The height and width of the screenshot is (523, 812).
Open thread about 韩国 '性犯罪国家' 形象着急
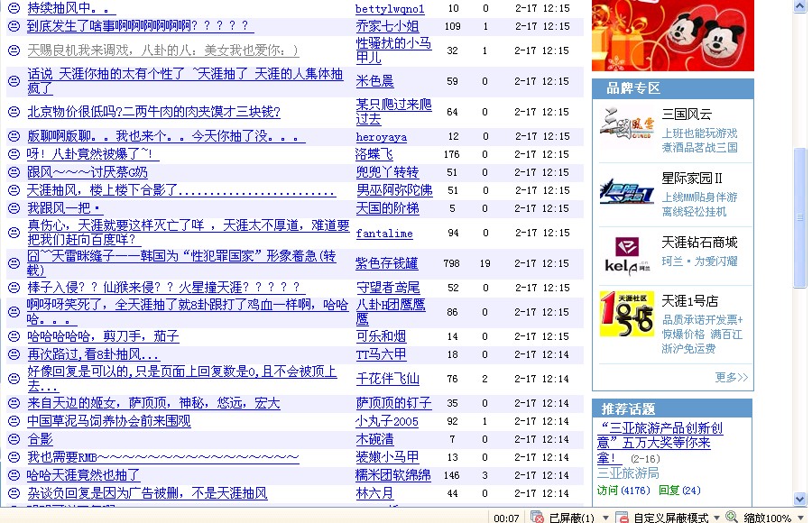[x=181, y=263]
